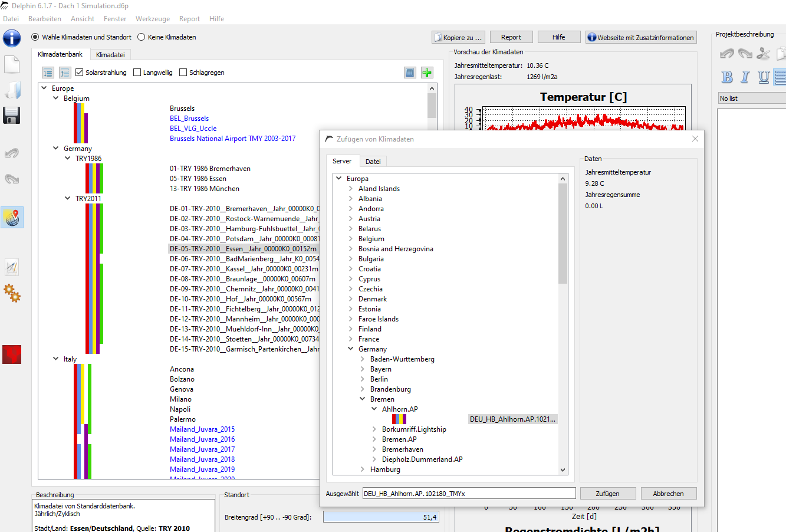Viewport: 786px width, 532px height.
Task: Click the 'Kopiere zu ...' button
Action: (x=458, y=37)
